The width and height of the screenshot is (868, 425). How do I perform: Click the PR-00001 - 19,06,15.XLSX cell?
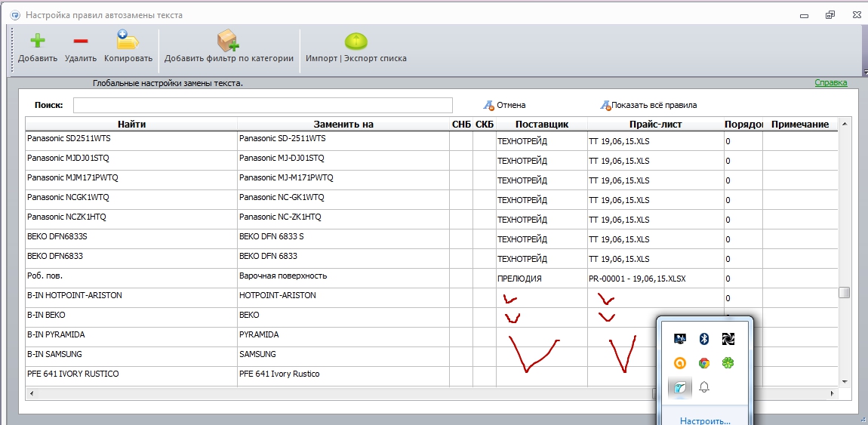click(x=655, y=278)
